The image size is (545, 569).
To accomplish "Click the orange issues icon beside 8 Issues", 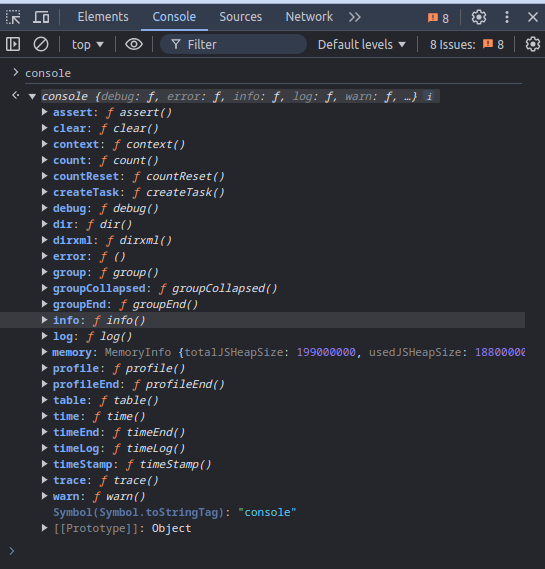I will pos(488,44).
